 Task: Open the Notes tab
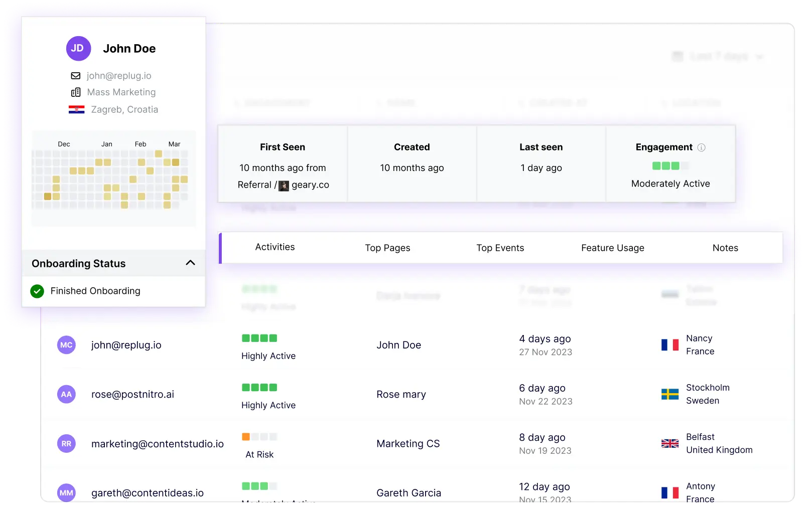pos(725,247)
